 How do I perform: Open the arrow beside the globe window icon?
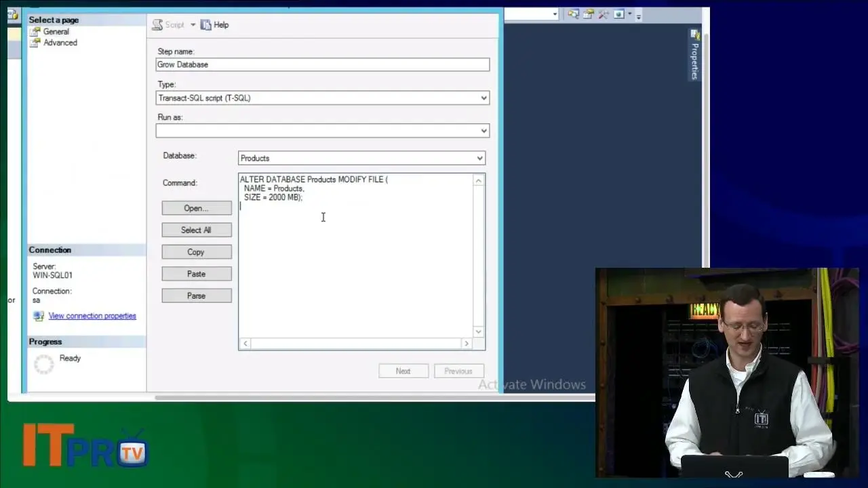[x=629, y=14]
